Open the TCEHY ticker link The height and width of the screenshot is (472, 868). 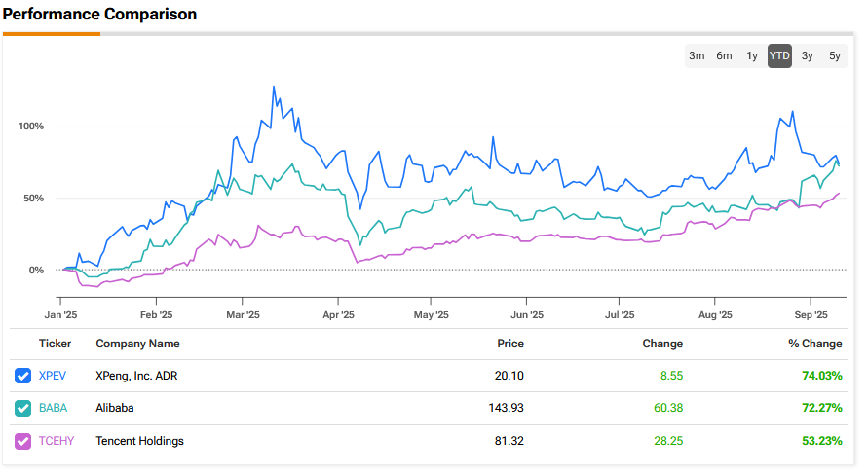tap(57, 441)
